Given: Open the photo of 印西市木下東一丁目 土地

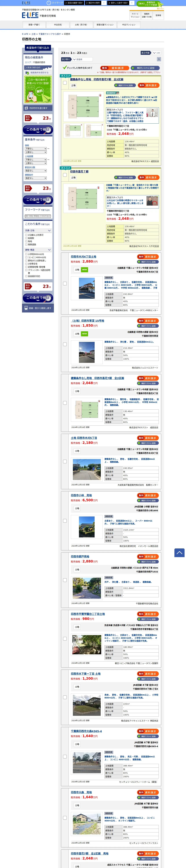Looking at the screenshot, I should (x=87, y=705).
